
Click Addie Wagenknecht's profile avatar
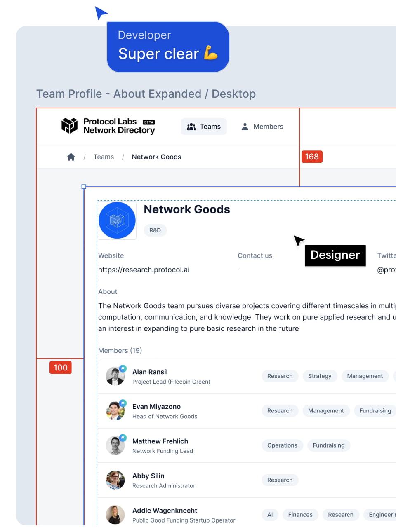tap(115, 515)
